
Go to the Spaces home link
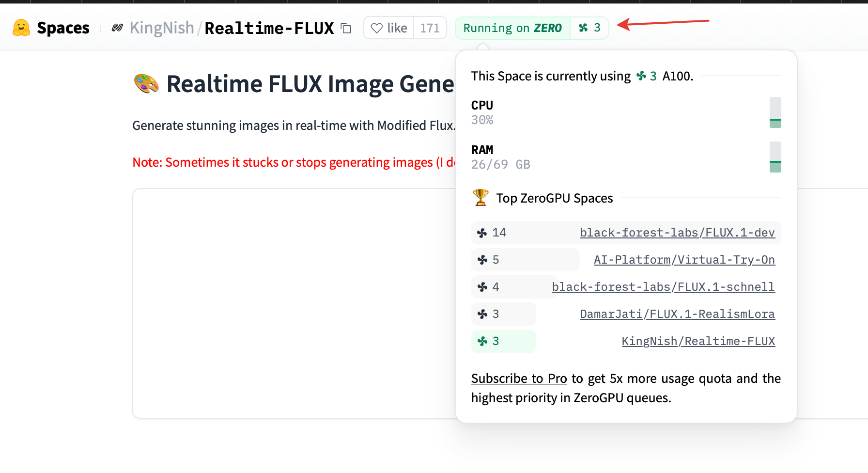63,28
